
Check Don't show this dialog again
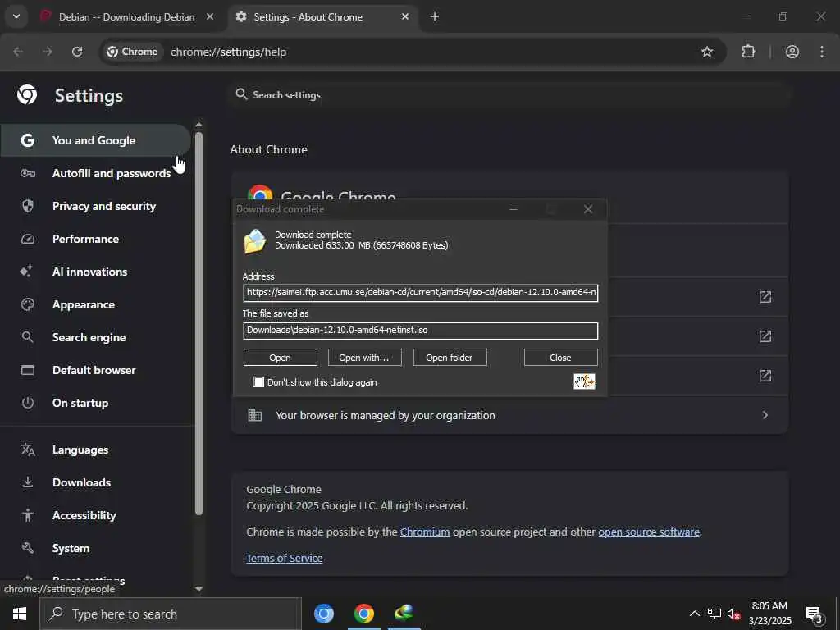258,382
